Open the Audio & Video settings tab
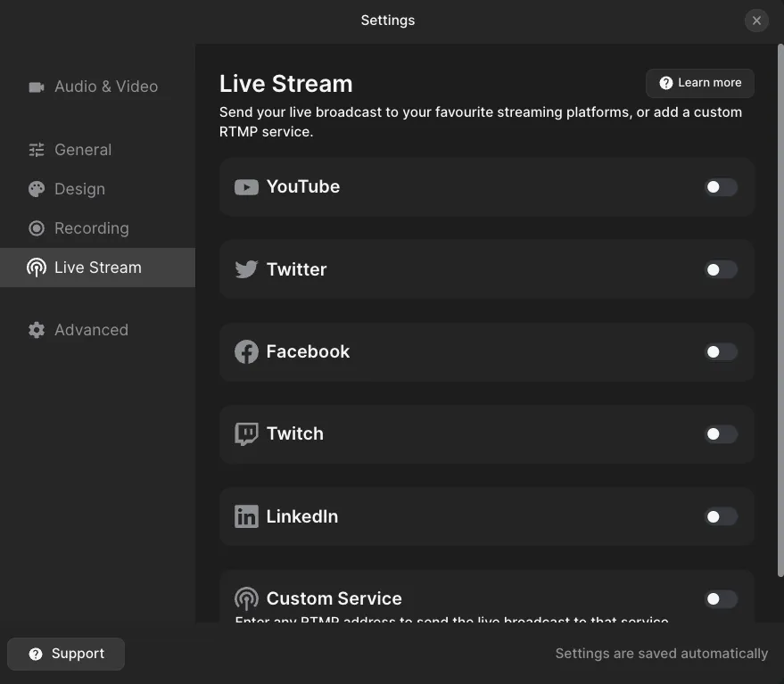The image size is (784, 684). 97,87
